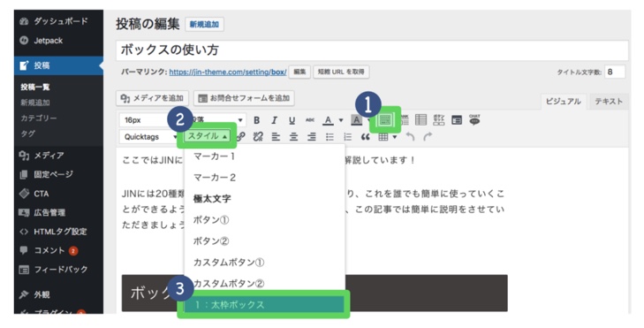Click the Undo arrow icon
Screen dimensions: 644x328
(x=410, y=137)
